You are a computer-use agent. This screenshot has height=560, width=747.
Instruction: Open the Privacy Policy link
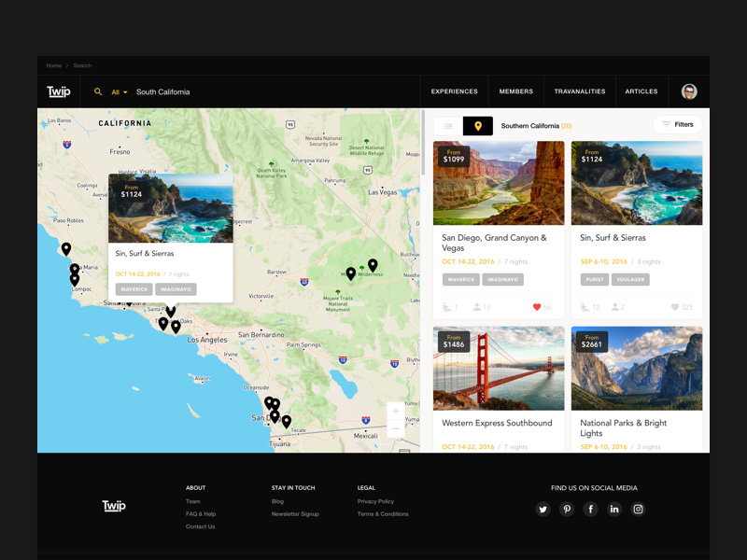coord(375,501)
